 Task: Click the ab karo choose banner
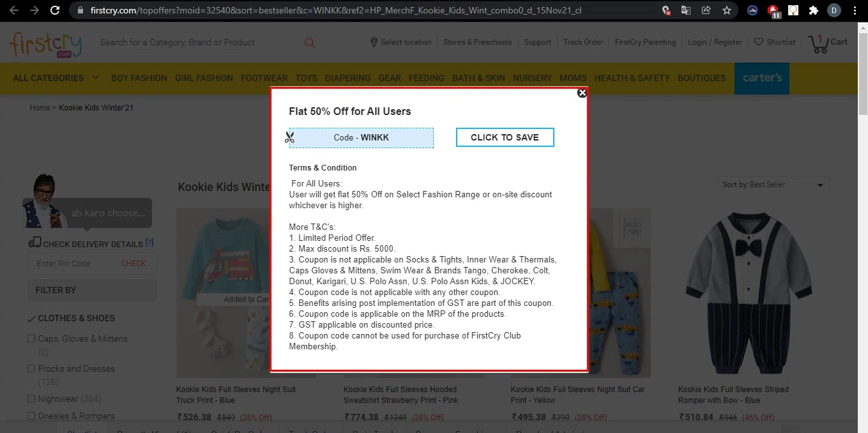(x=88, y=203)
